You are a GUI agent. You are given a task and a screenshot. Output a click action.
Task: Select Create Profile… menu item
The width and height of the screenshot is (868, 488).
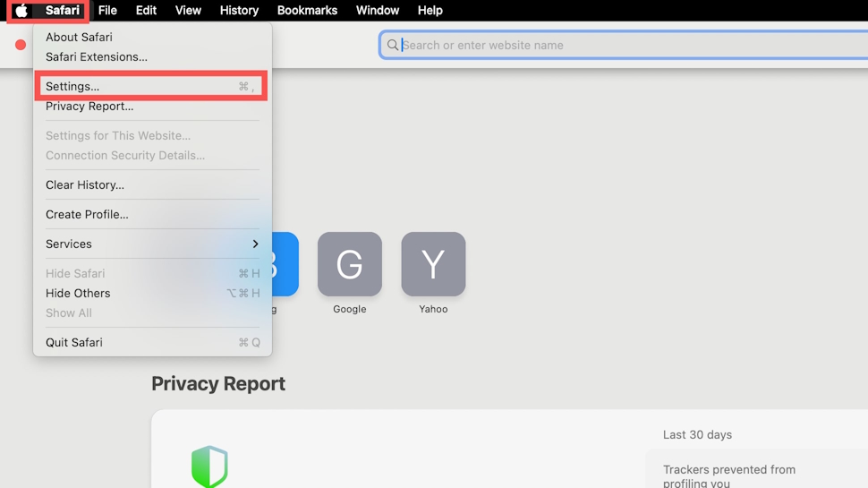pyautogui.click(x=152, y=214)
